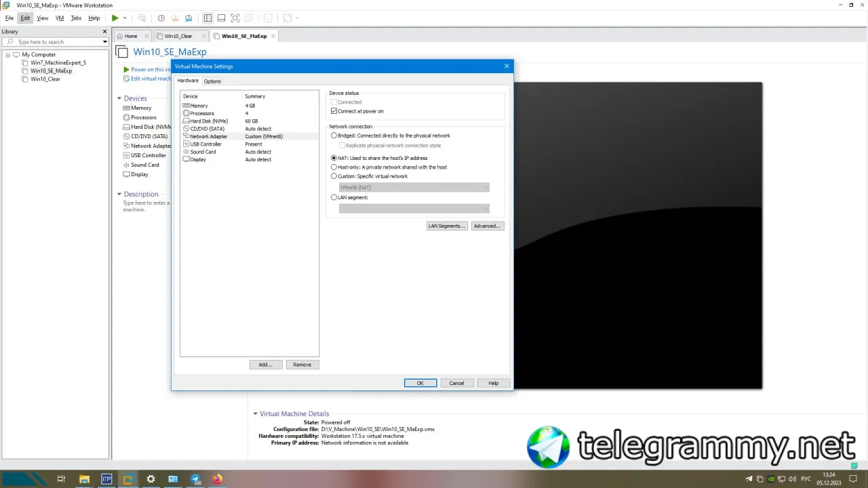Close the Home tab
868x488 pixels.
coord(146,36)
